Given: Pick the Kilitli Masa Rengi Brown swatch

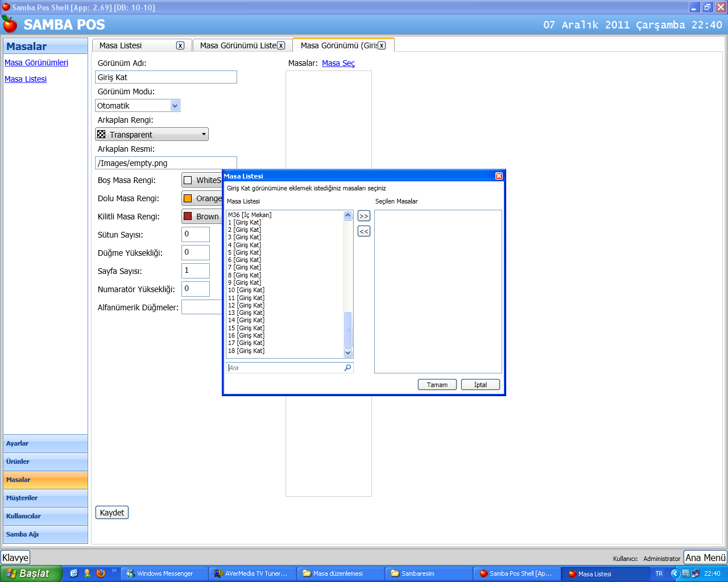Looking at the screenshot, I should (x=188, y=217).
